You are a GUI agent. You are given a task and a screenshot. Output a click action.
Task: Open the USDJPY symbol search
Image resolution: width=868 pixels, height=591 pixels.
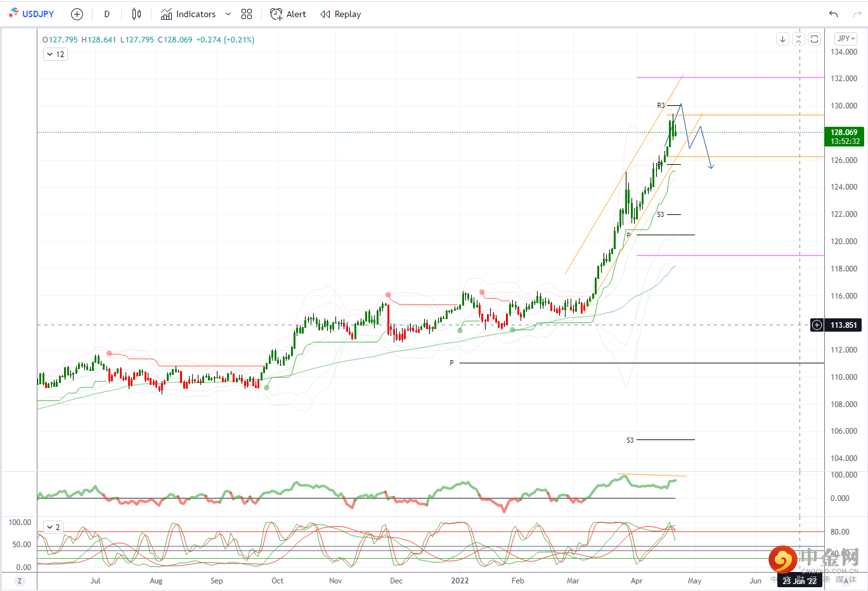(x=32, y=14)
